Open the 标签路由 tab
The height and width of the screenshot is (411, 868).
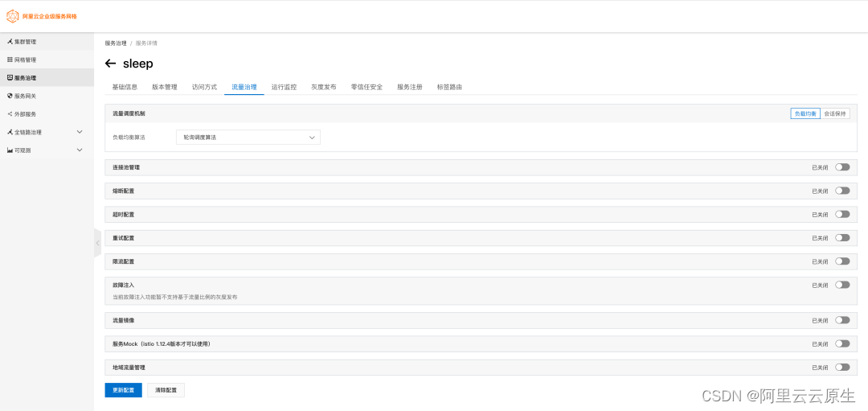tap(449, 87)
